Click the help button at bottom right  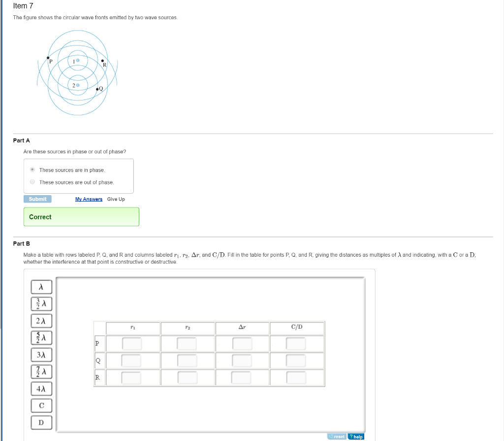[x=356, y=437]
